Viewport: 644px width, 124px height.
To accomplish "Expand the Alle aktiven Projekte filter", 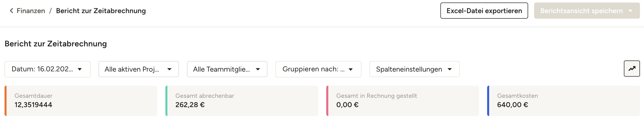I will [132, 69].
